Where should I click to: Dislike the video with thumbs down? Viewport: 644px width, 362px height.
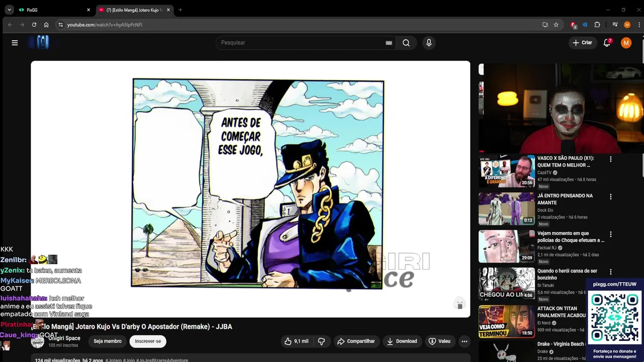pyautogui.click(x=321, y=341)
